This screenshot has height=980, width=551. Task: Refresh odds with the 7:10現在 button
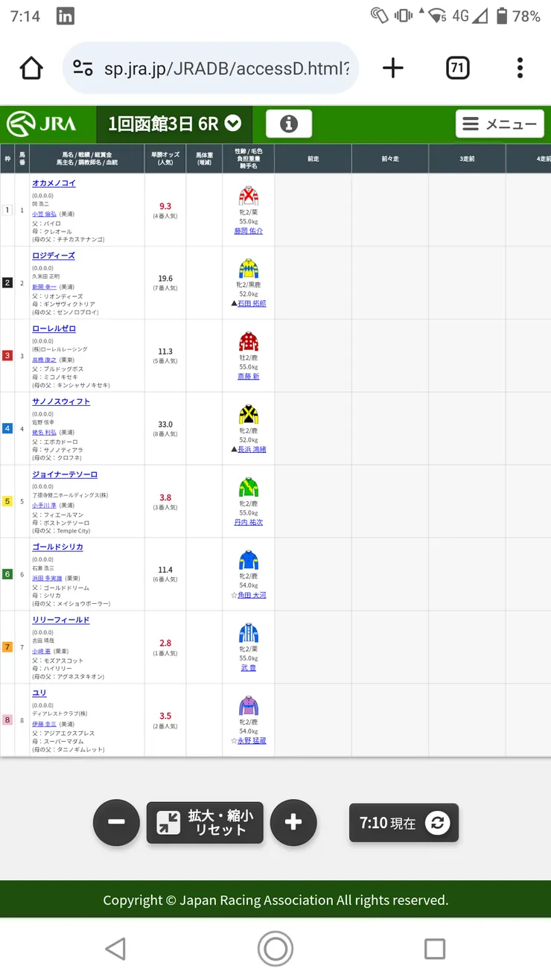(x=404, y=823)
